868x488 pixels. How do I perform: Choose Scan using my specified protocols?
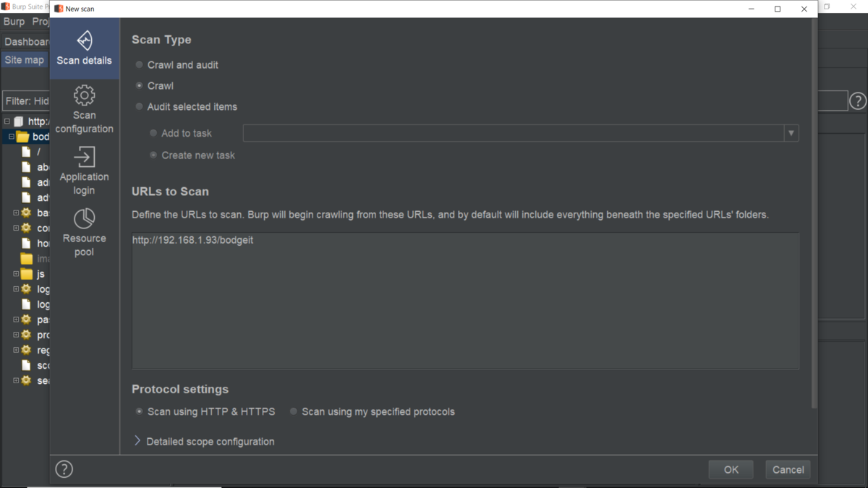pyautogui.click(x=372, y=412)
